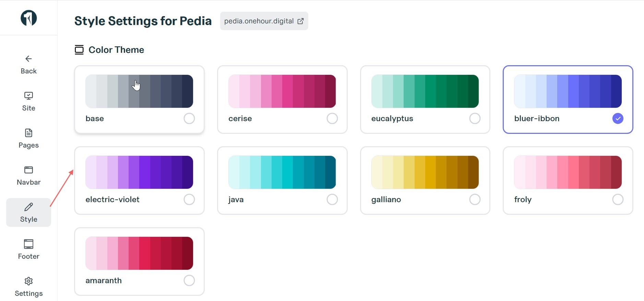Open the Settings menu entry
644x301 pixels.
(x=28, y=286)
